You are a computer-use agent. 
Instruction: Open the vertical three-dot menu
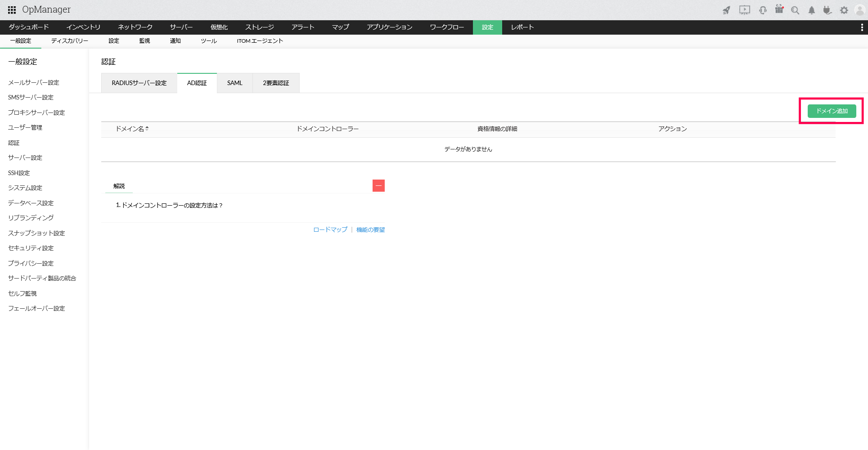click(862, 27)
